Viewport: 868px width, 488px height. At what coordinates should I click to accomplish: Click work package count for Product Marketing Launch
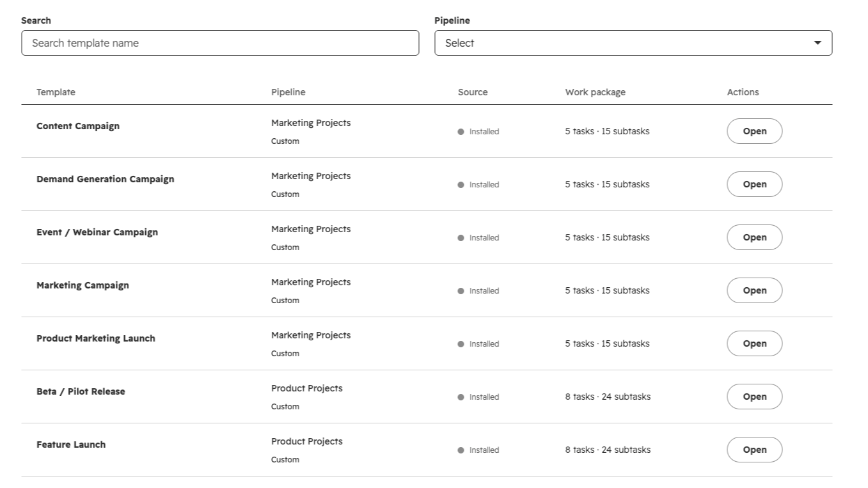(x=607, y=343)
